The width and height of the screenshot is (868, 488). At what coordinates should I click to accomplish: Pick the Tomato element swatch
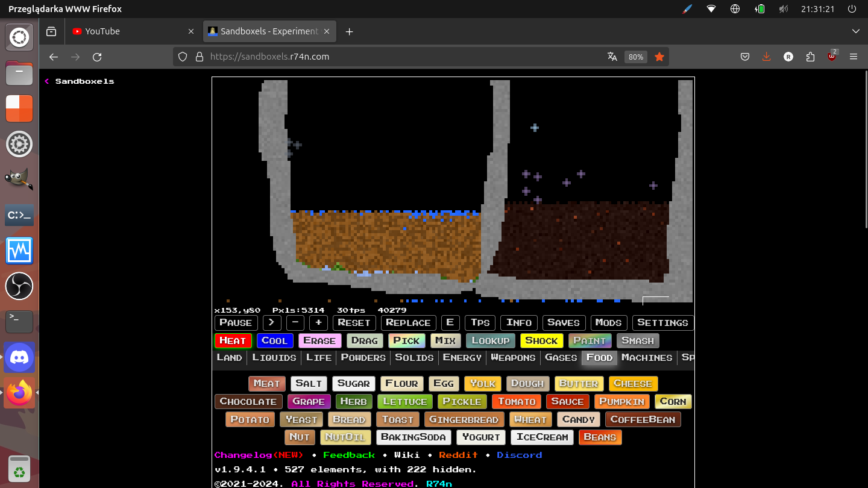517,401
